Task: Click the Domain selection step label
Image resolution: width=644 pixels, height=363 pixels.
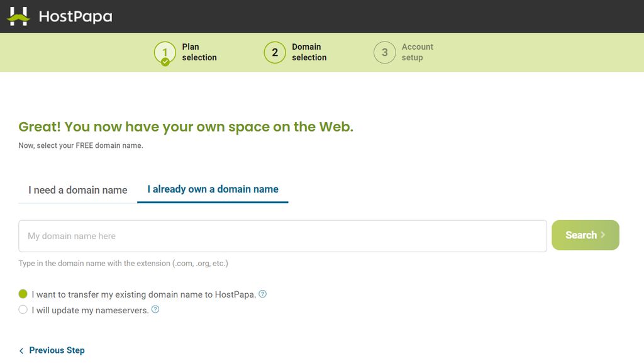Action: point(309,52)
